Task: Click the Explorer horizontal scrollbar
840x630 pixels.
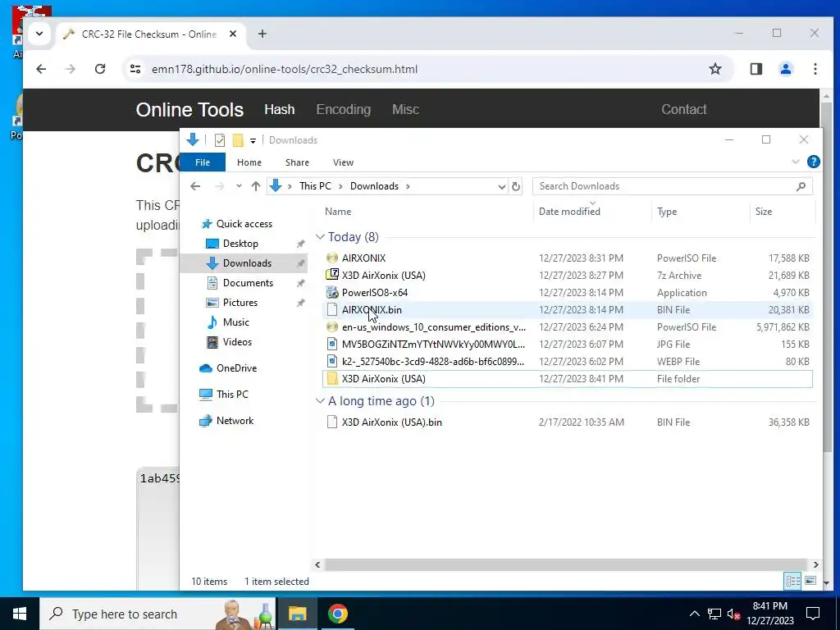Action: tap(566, 564)
